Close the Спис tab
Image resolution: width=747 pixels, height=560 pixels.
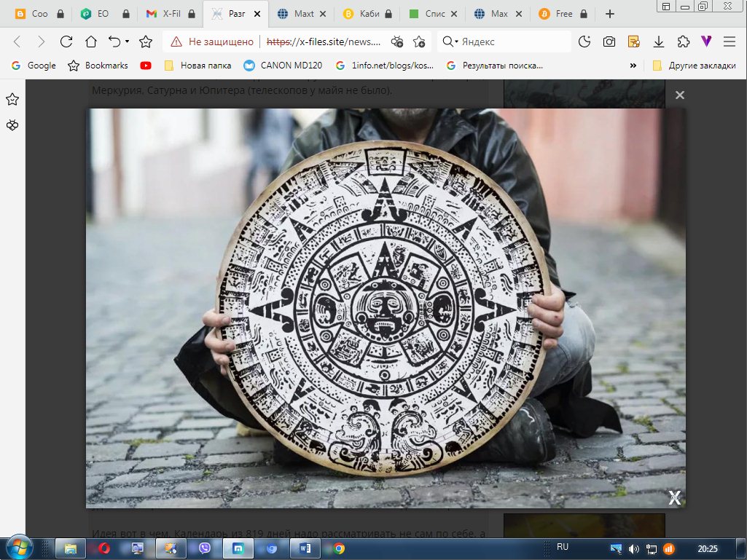[454, 15]
